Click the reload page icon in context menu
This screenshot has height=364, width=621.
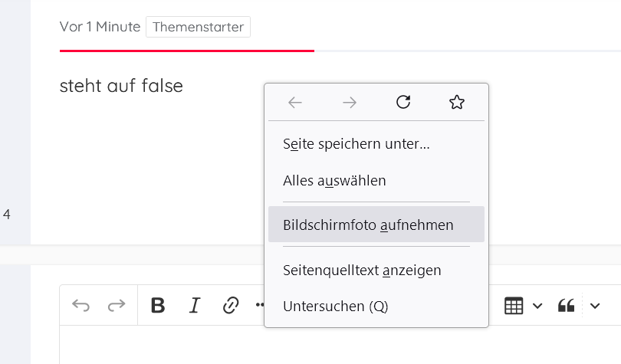[403, 103]
